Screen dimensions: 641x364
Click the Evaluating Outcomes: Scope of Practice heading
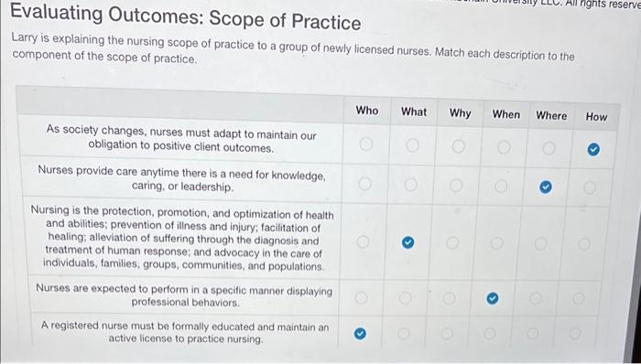[x=186, y=16]
